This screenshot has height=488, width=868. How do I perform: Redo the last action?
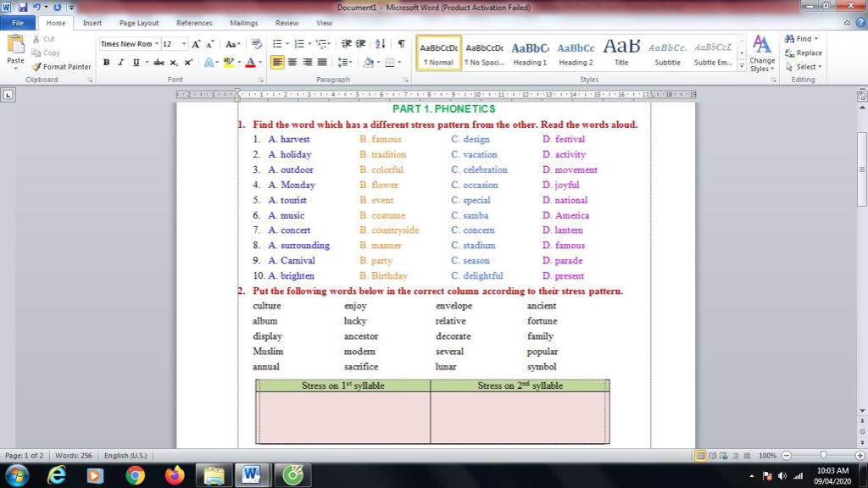click(x=57, y=7)
